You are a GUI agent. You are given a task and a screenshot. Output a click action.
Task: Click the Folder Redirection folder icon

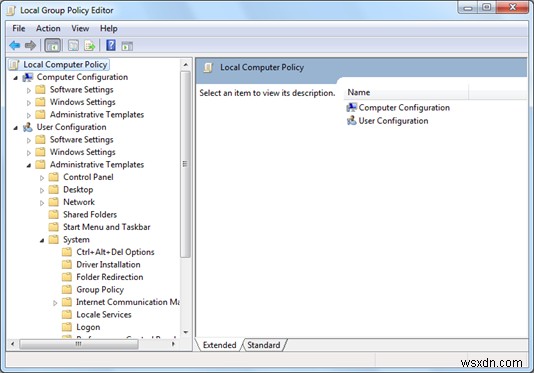pos(67,277)
